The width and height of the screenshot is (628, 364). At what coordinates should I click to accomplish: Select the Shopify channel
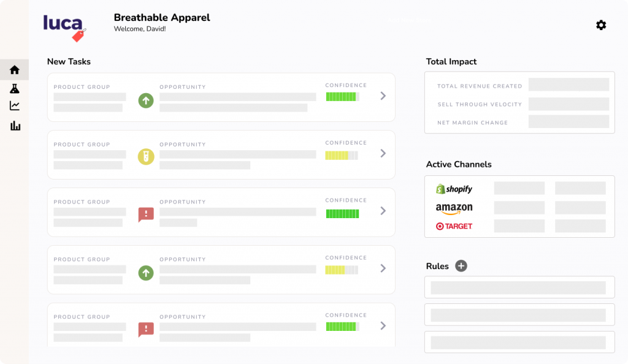454,189
